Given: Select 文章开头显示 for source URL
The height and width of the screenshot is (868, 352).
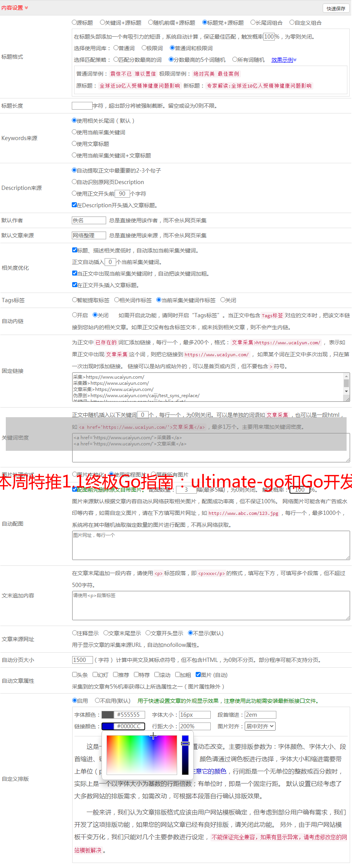Looking at the screenshot, I should coord(148,633).
